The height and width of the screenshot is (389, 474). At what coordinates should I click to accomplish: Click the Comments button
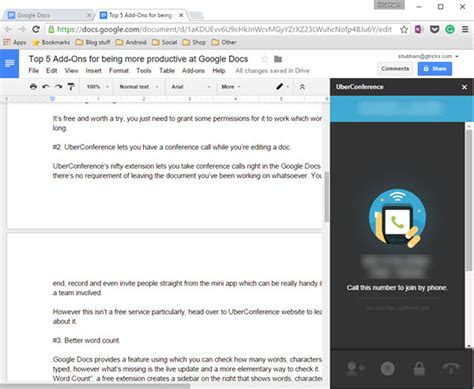point(395,69)
